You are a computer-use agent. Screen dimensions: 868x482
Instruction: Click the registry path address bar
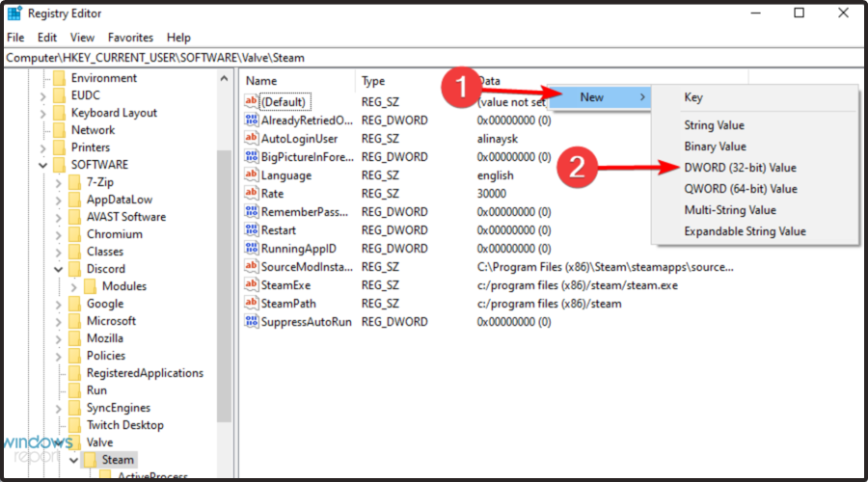coord(434,58)
